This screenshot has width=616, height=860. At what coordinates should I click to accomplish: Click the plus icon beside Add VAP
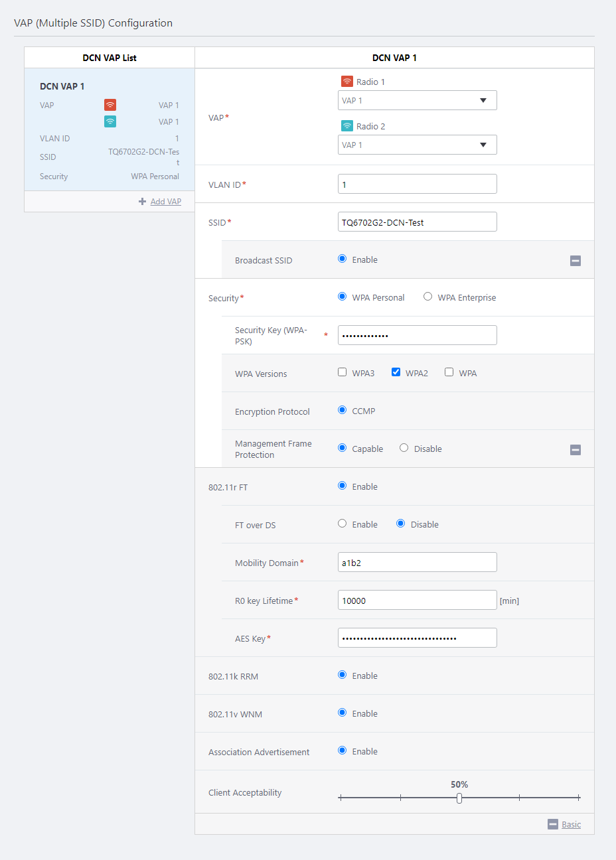[x=142, y=202]
